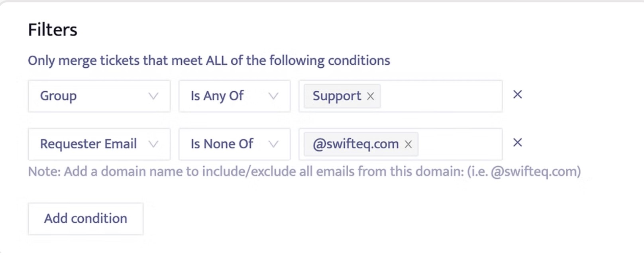
Task: Focus the empty area of the Support values field
Action: 440,96
